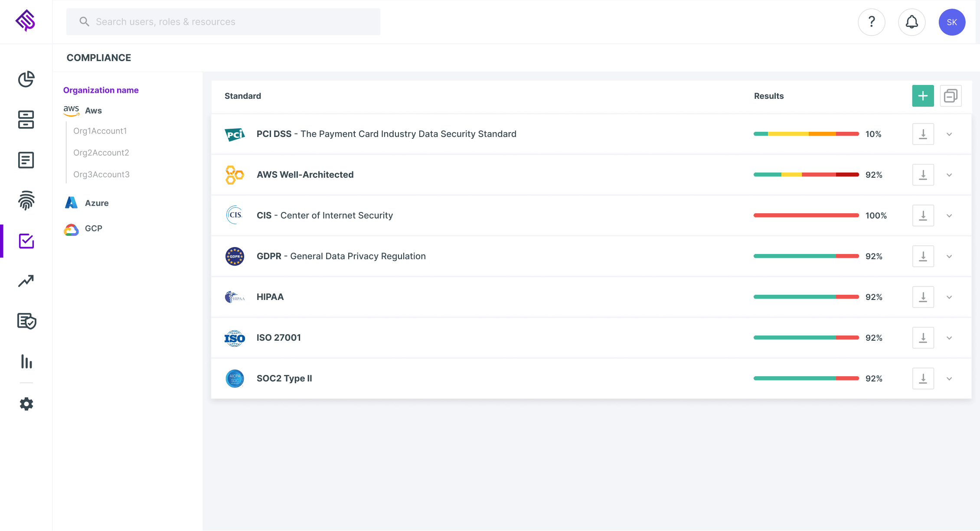Click the 100% value in CIS row
The image size is (980, 531).
(876, 215)
